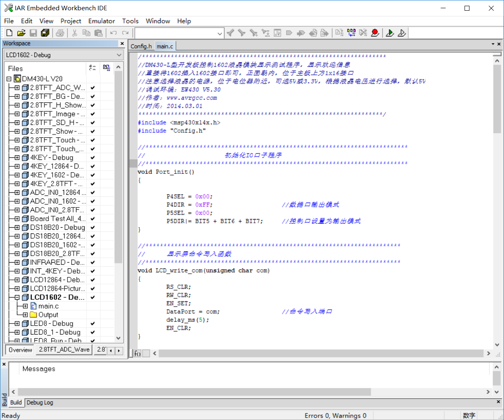504x420 pixels.
Task: Open the Tools menu
Action: [130, 21]
